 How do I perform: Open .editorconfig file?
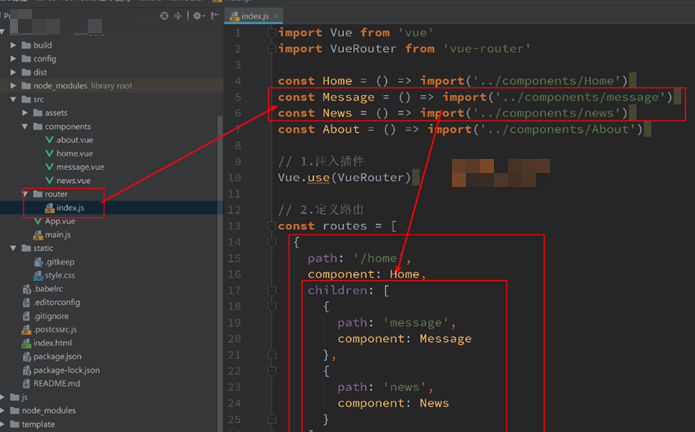(x=57, y=302)
